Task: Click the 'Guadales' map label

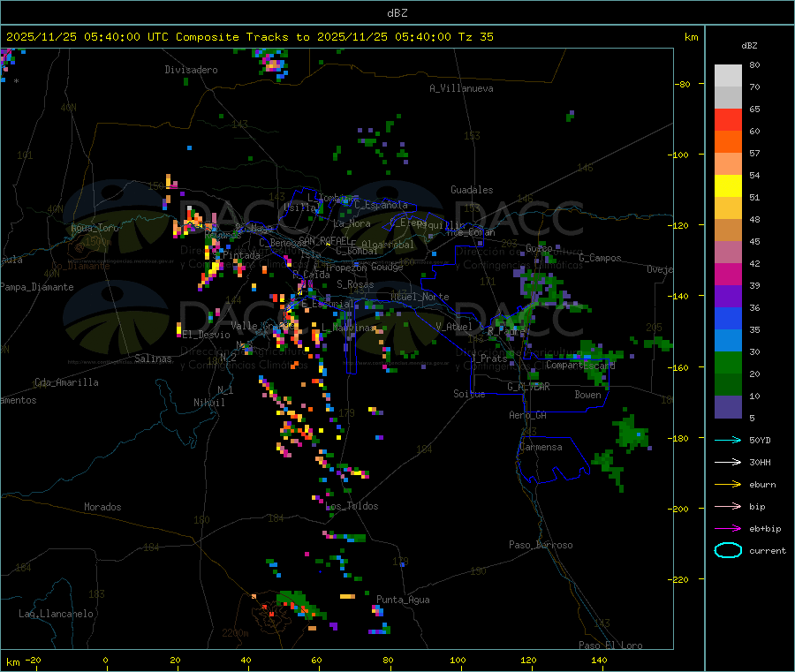Action: 472,190
